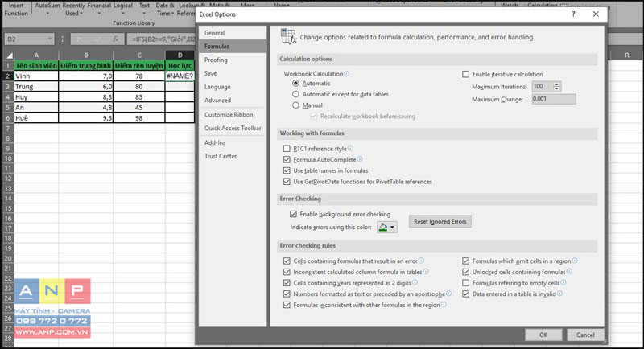Open the Trust Center category
Screen dimensions: 644x349
[x=233, y=156]
